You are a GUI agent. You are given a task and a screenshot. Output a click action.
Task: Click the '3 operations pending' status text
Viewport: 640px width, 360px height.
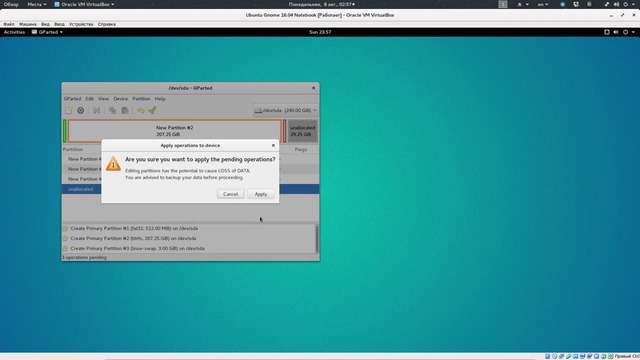click(84, 258)
